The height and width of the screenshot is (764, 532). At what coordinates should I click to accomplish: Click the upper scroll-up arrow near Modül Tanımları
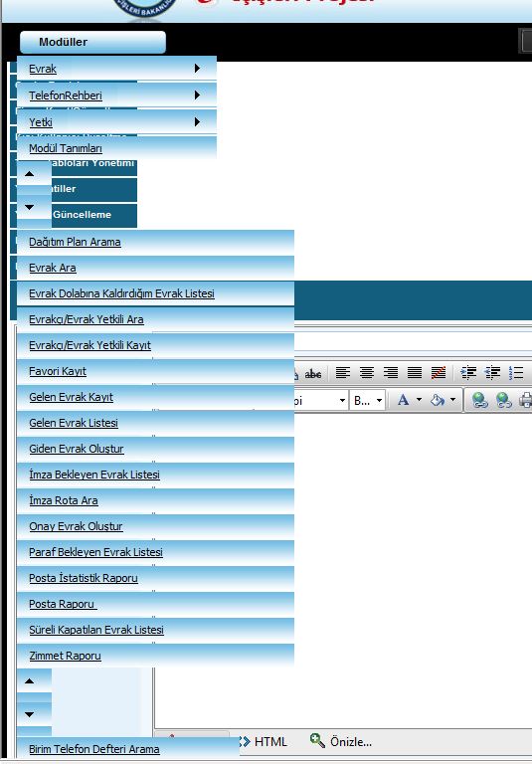(x=29, y=174)
